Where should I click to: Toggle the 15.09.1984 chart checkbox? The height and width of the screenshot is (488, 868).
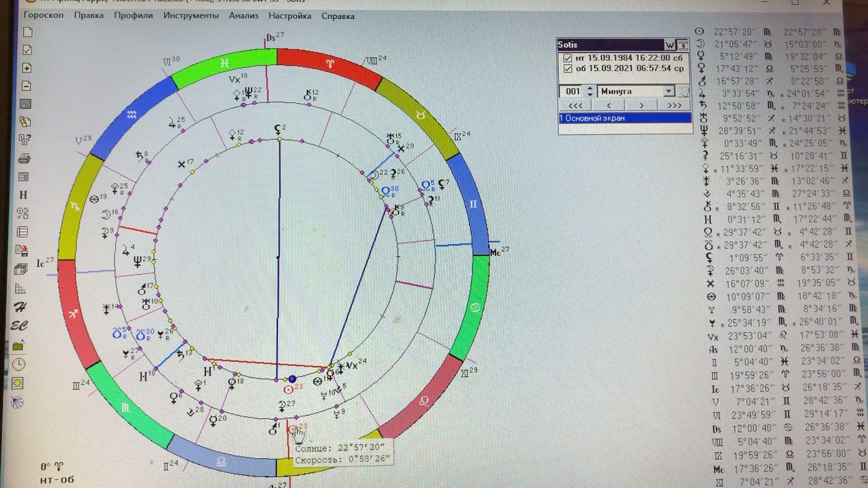pyautogui.click(x=568, y=58)
